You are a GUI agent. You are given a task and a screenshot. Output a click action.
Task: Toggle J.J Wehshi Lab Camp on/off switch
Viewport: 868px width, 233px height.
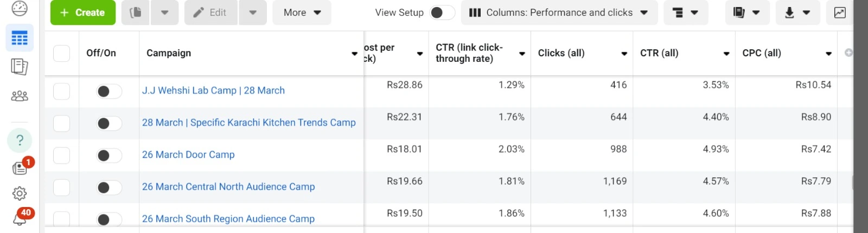109,92
